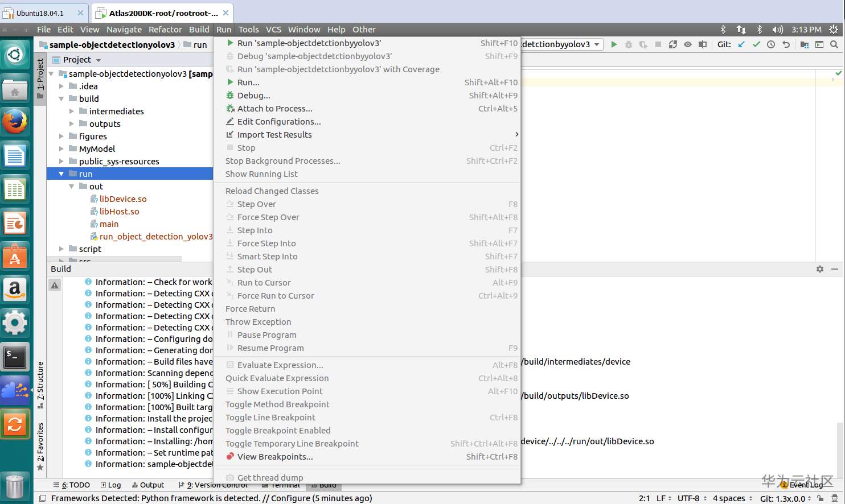
Task: Click the network arrows icon in the system tray
Action: [x=741, y=30]
